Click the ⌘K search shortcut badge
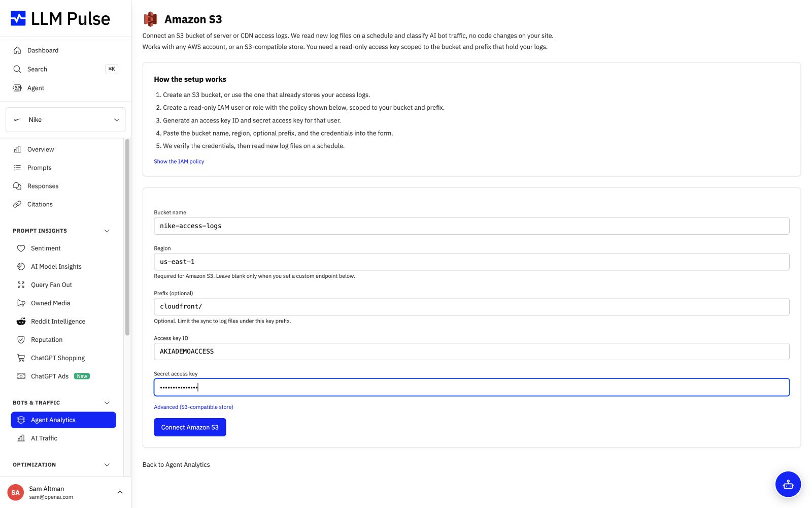Screen dimensions: 812x508 pos(112,69)
